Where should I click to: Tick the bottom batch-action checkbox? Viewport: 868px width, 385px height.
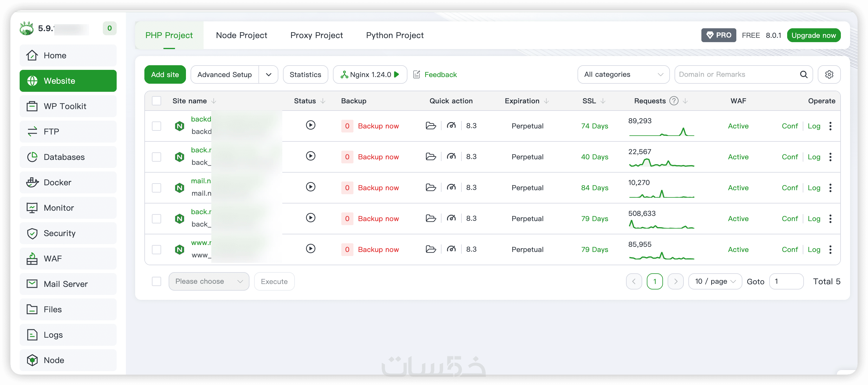(156, 281)
